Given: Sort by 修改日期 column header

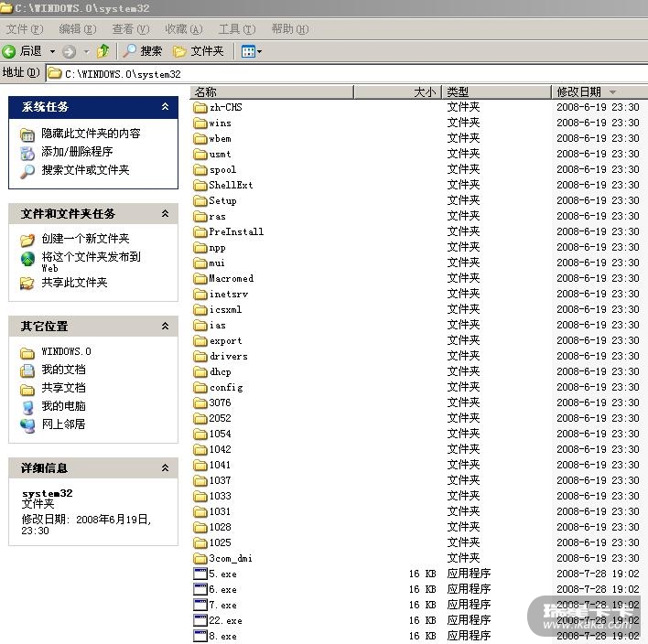Looking at the screenshot, I should [x=599, y=91].
